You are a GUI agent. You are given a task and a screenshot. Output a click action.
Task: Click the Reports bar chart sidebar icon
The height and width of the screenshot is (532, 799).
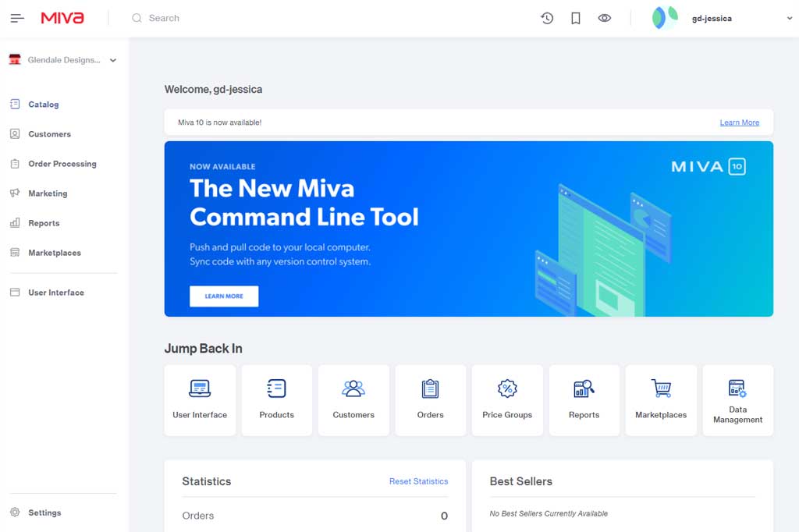coord(15,222)
